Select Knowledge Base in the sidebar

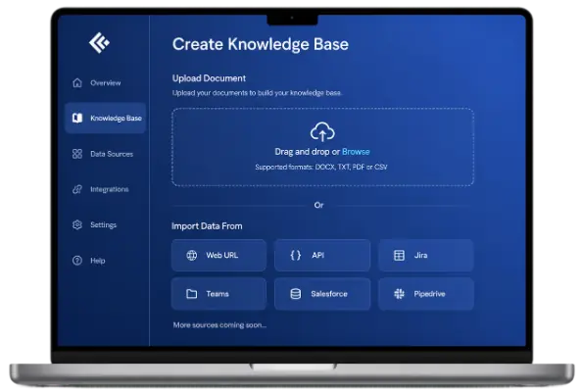[106, 119]
